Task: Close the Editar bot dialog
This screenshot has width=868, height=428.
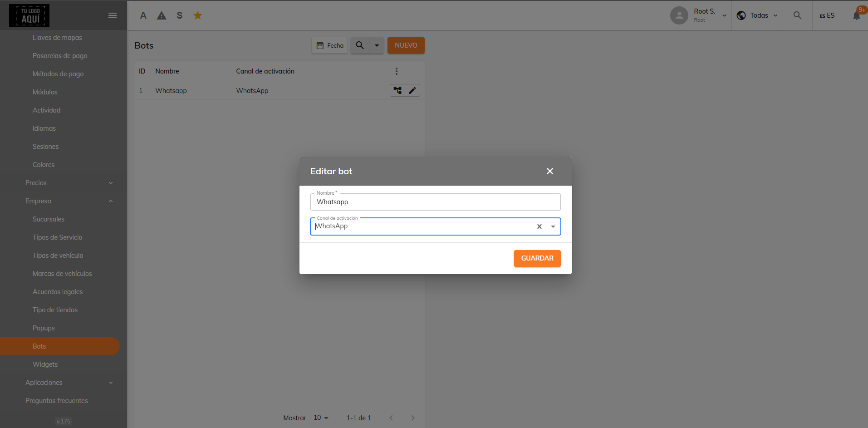Action: click(550, 171)
